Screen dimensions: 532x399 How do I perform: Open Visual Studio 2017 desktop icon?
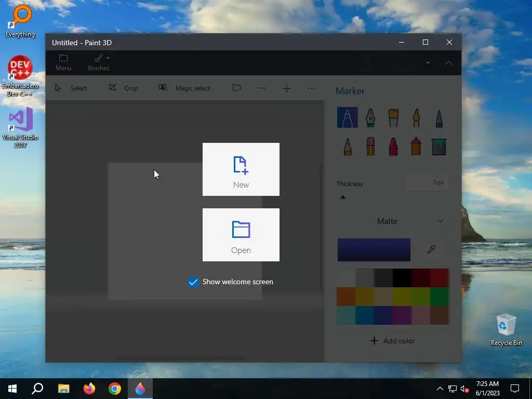(20, 128)
